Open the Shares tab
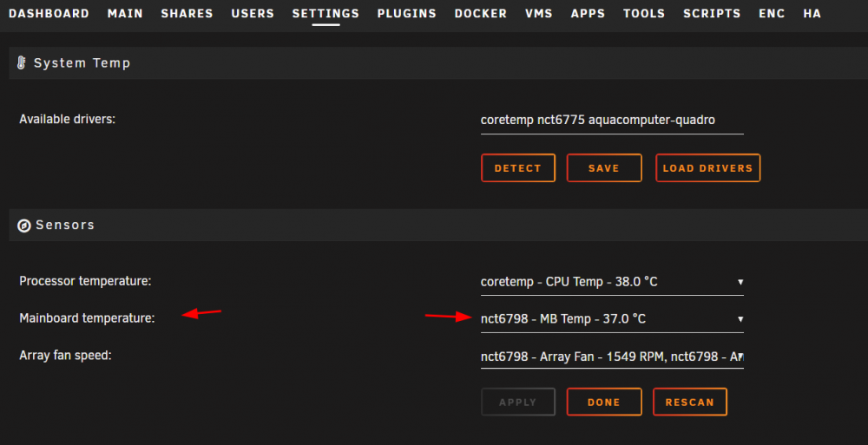This screenshot has height=445, width=868. [187, 13]
